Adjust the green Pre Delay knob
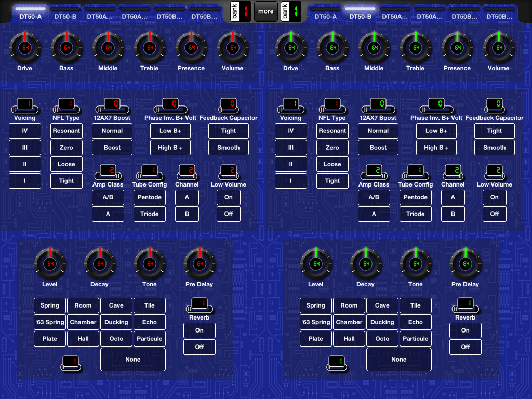This screenshot has height=399, width=532. pos(466,264)
